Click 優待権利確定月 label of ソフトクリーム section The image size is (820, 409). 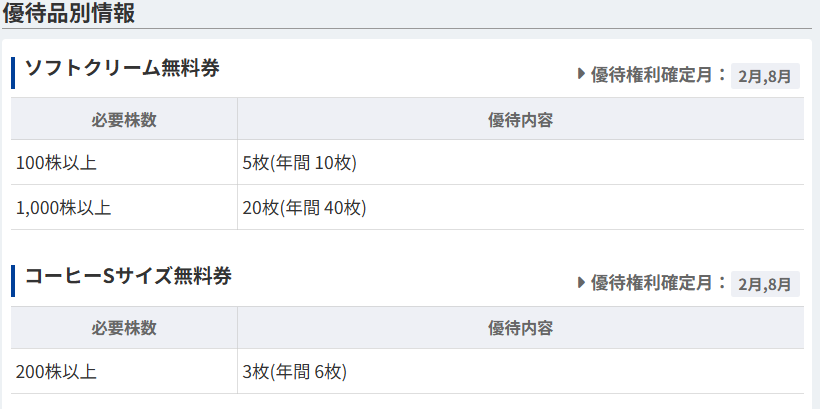click(652, 75)
